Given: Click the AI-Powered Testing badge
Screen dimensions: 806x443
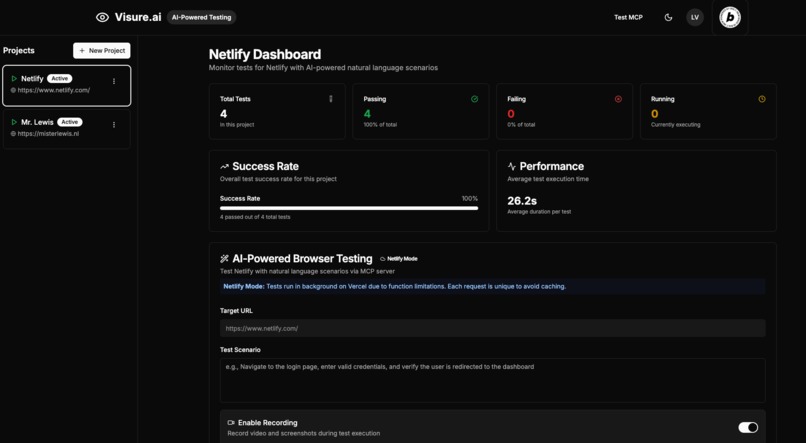Looking at the screenshot, I should coord(202,17).
